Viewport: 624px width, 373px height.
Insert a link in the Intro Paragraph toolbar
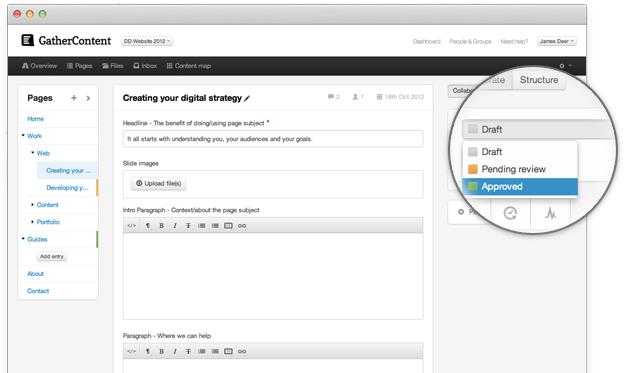[x=242, y=226]
